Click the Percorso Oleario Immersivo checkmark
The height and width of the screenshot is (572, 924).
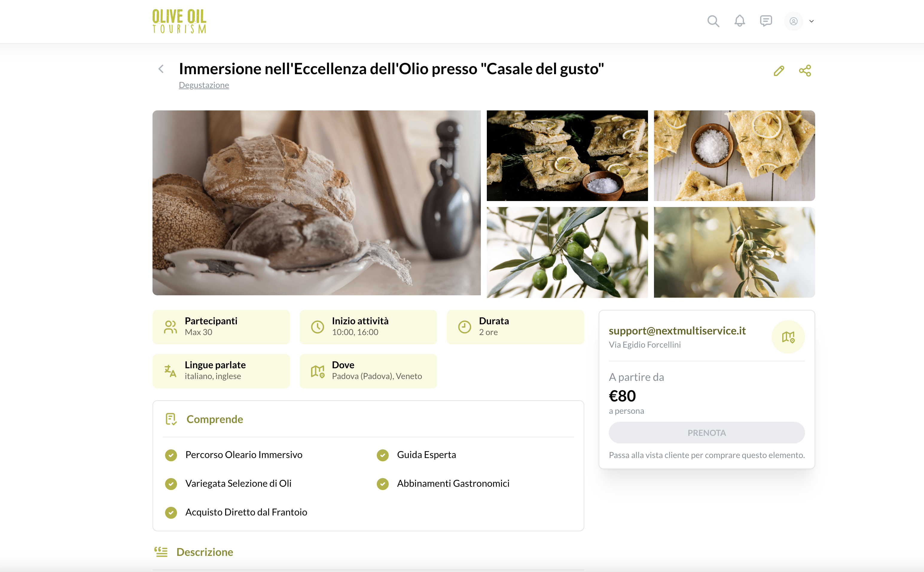(171, 455)
